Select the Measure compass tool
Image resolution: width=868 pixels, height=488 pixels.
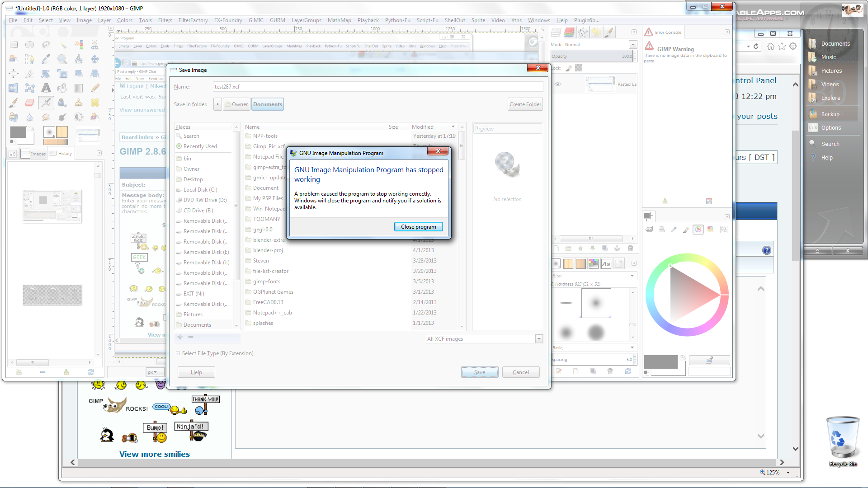coord(79,59)
